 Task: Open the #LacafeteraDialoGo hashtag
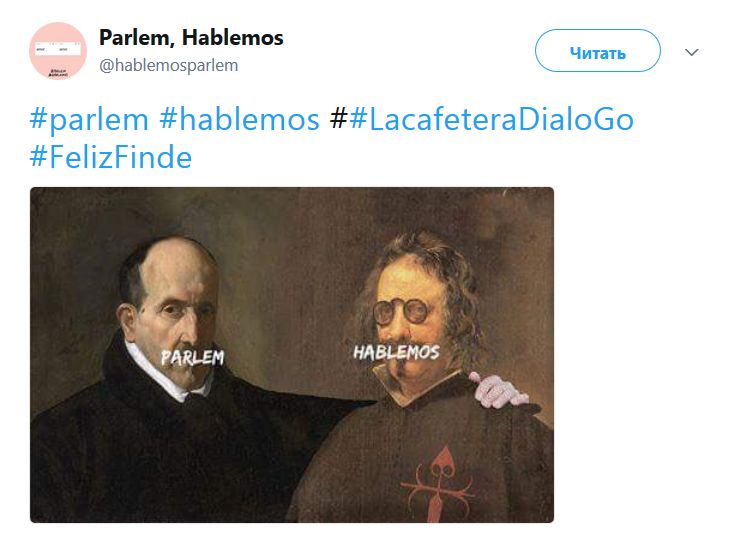coord(491,119)
